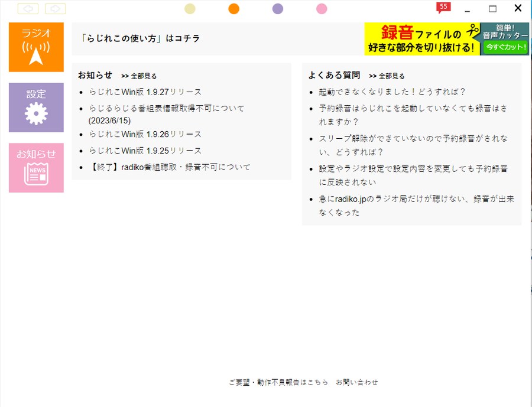The height and width of the screenshot is (407, 532).
Task: Open らじれこWin版 1.9.25リリース notice
Action: coord(145,151)
